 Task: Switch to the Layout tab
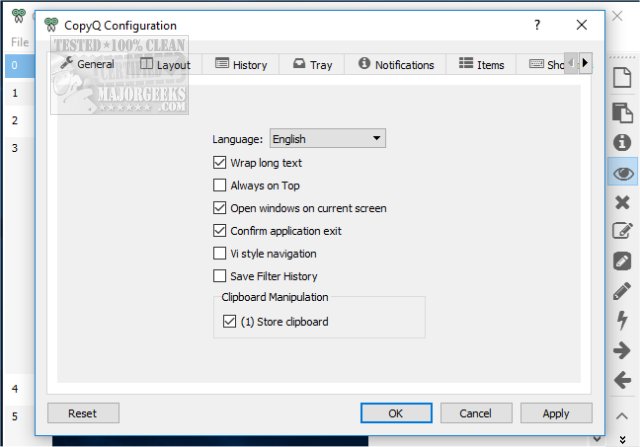pos(165,64)
